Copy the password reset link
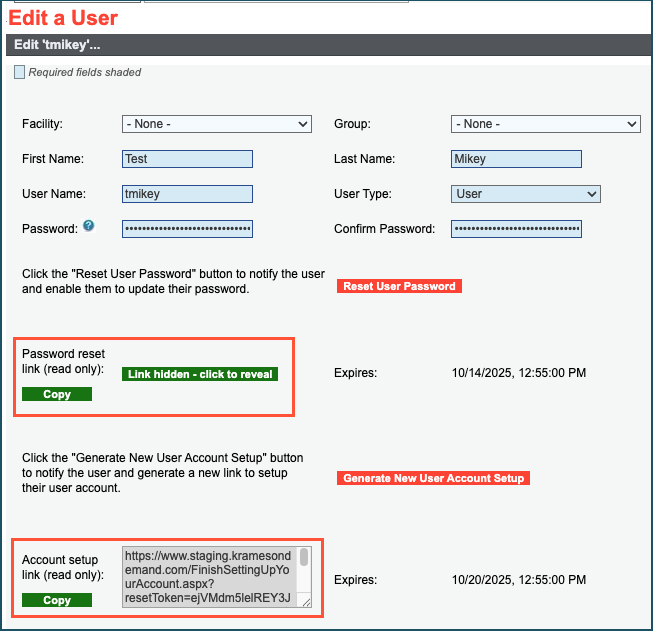653x631 pixels. (x=57, y=394)
